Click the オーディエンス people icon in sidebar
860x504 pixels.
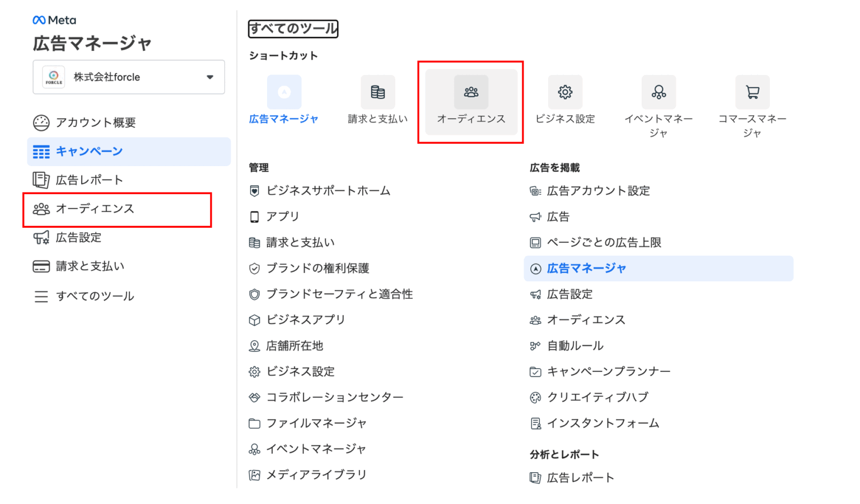click(41, 209)
